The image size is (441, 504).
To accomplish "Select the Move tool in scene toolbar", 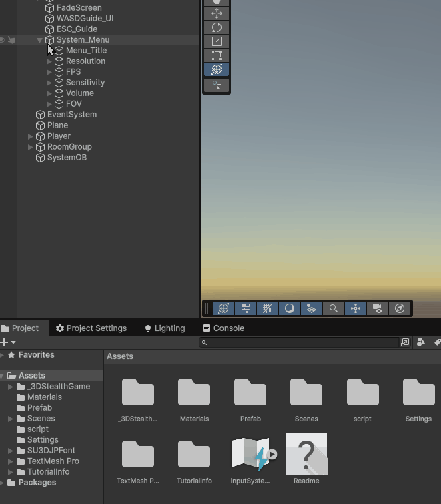I will [x=216, y=13].
